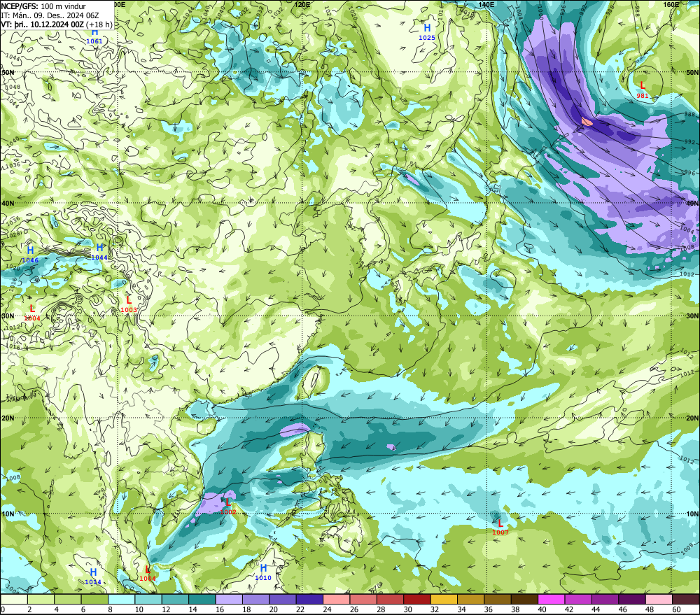
Task: Click the L 1003 low pressure marker
Action: pyautogui.click(x=129, y=304)
